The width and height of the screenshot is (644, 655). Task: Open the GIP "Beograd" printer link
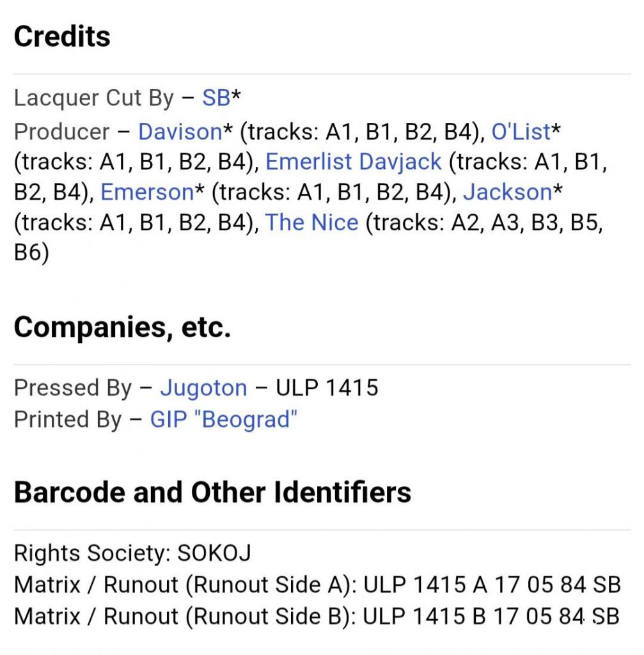[224, 419]
